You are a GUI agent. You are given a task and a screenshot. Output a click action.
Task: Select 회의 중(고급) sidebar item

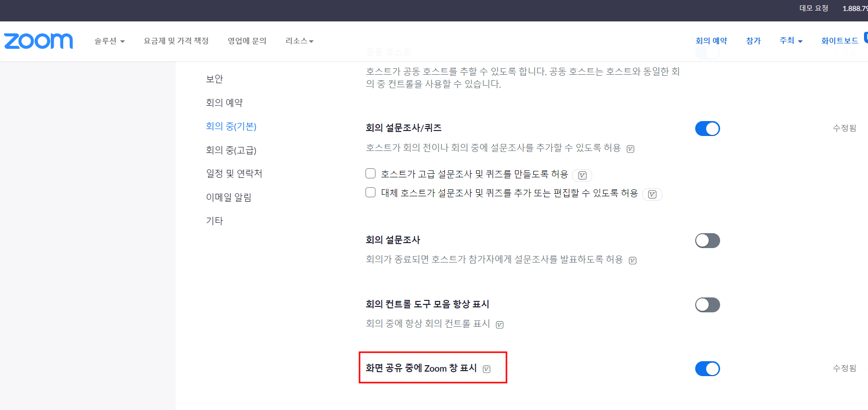[x=231, y=150]
